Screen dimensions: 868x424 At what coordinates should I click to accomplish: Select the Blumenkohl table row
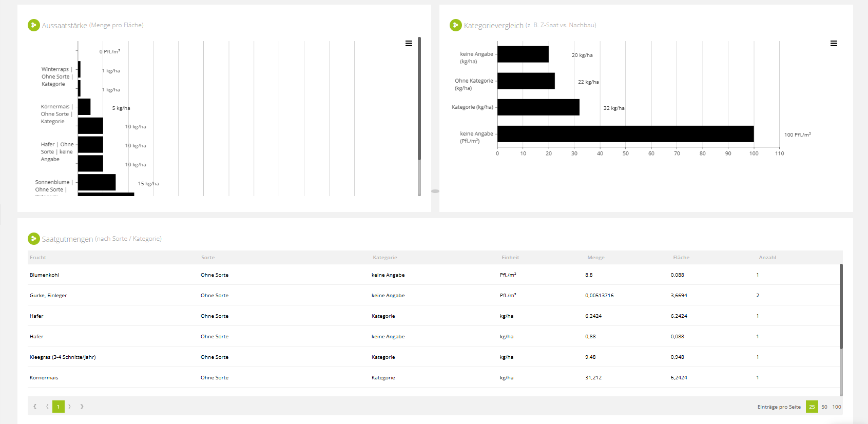pos(434,275)
